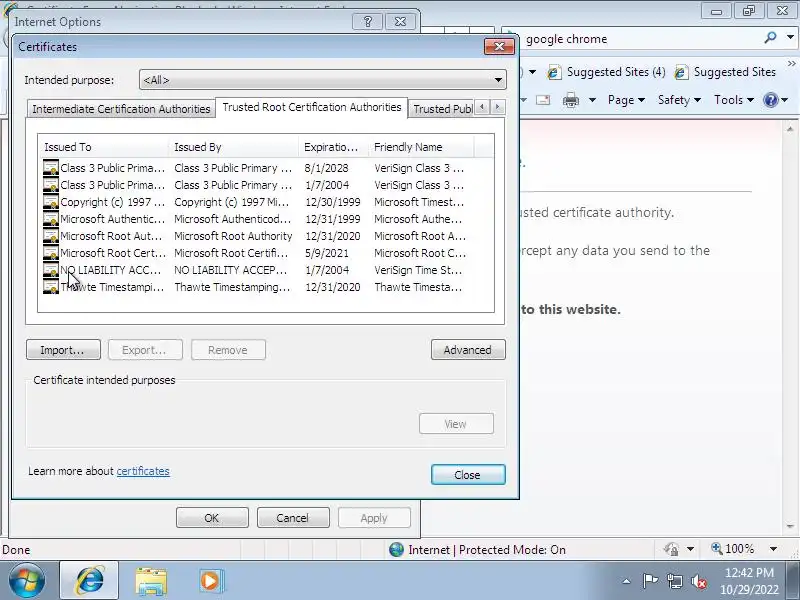Expand the Safety menu dropdown
The height and width of the screenshot is (600, 800).
679,100
